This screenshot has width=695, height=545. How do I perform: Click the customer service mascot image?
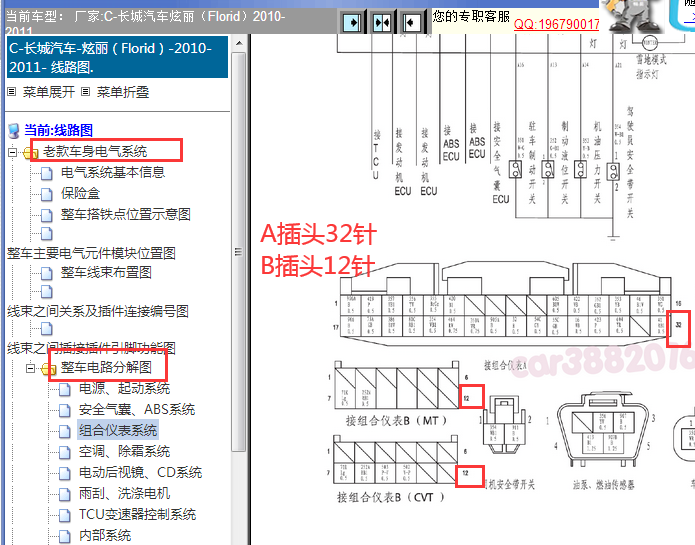tap(634, 16)
